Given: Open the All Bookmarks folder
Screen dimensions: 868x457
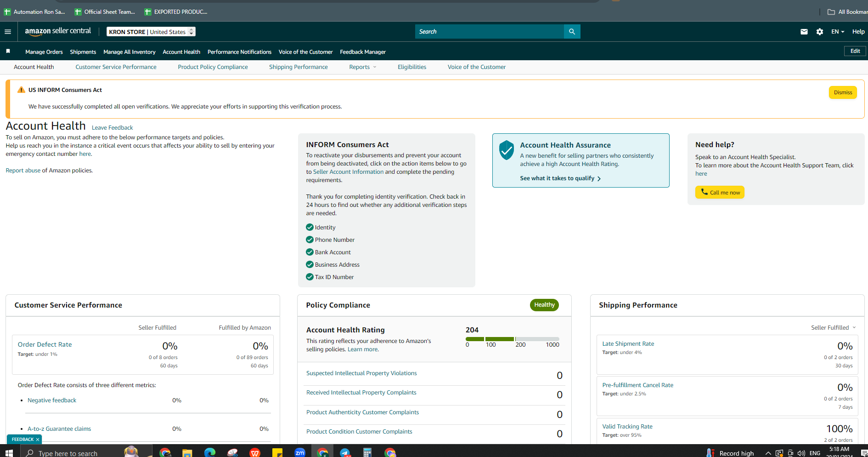Looking at the screenshot, I should (x=847, y=12).
